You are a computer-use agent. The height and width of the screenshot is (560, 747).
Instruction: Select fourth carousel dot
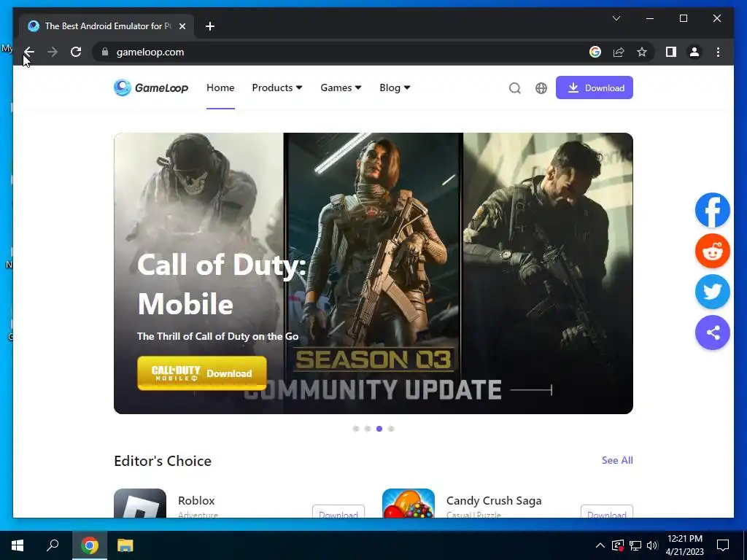(391, 429)
